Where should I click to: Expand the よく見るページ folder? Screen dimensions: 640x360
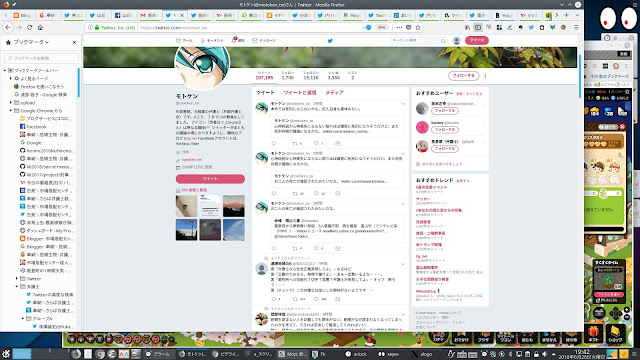(11, 78)
